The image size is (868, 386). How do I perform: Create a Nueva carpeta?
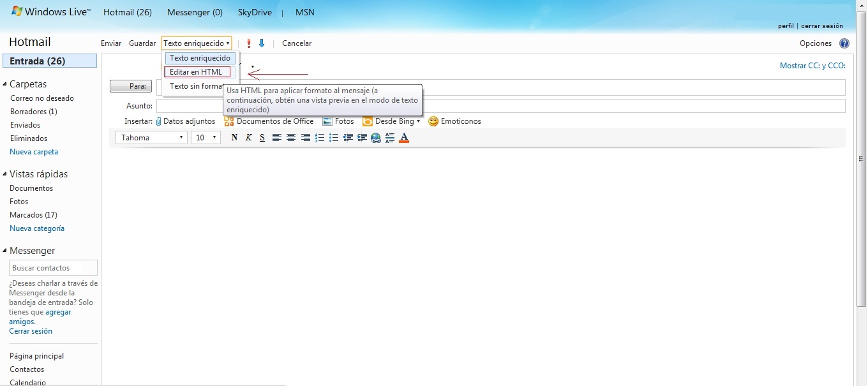click(x=34, y=152)
